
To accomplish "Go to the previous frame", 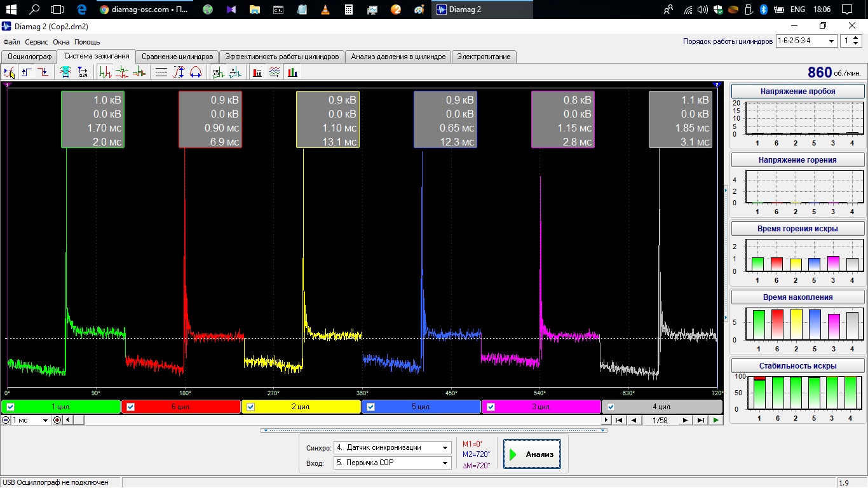I will tap(634, 420).
